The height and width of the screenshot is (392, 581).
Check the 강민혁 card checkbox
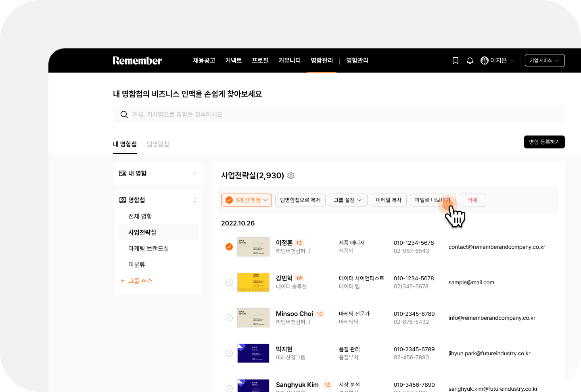229,282
